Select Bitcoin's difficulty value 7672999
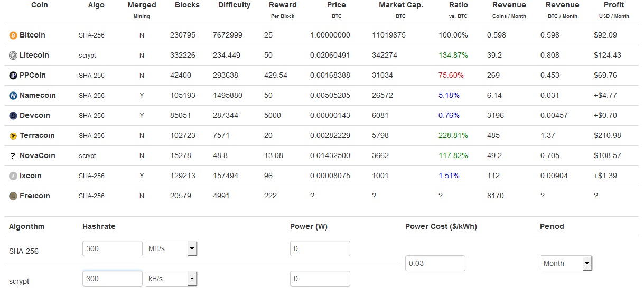Screen dimensions: 644x295 228,35
